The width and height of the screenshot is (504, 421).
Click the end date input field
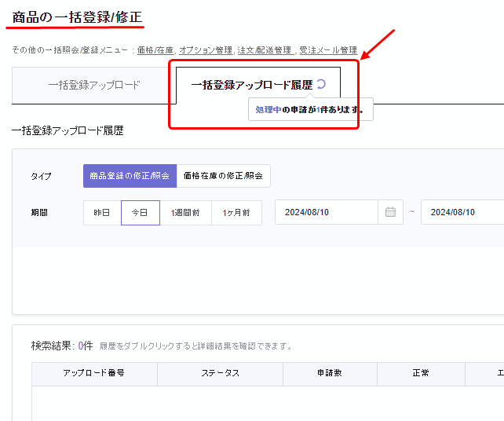462,212
